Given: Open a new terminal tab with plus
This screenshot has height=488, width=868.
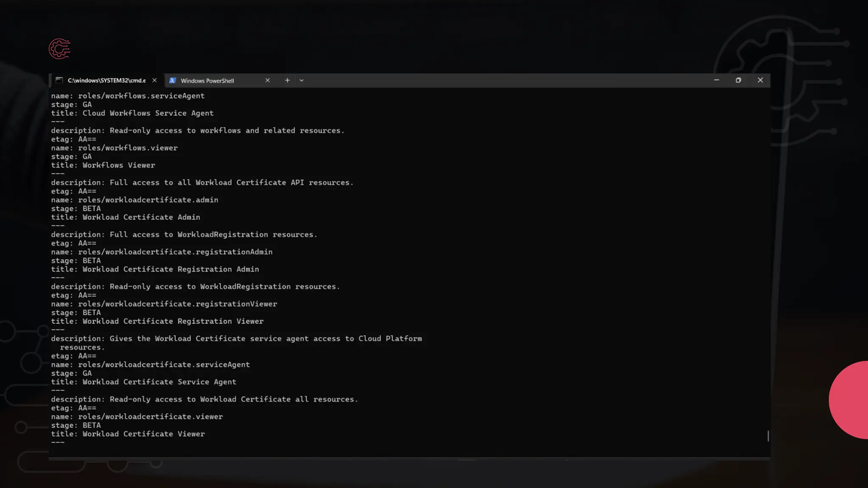Looking at the screenshot, I should click(287, 80).
